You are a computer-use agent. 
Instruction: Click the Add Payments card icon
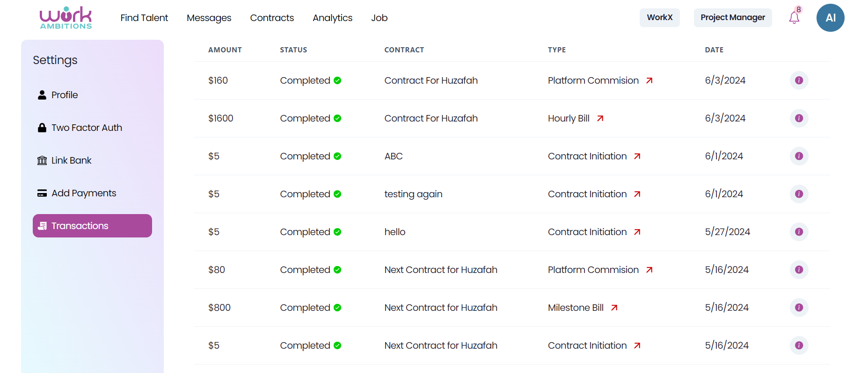pos(42,193)
